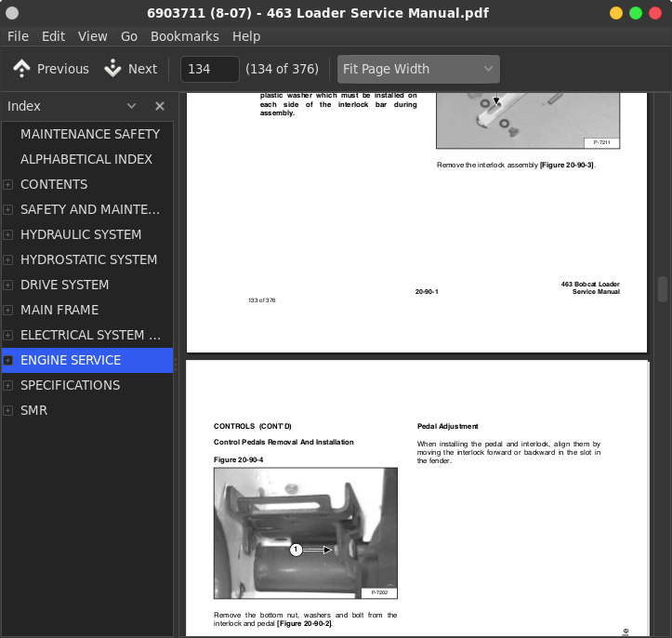672x638 pixels.
Task: Click the vertical document scrollbar handle
Action: (x=662, y=289)
